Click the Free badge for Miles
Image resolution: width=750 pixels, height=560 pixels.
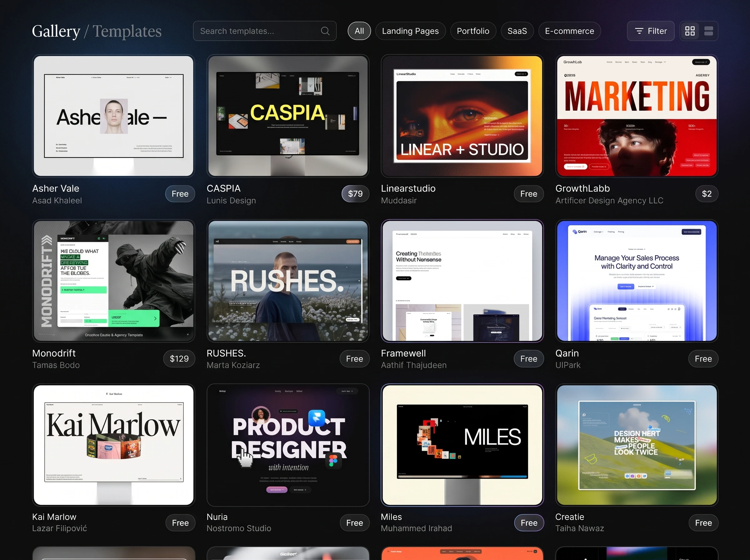tap(529, 523)
